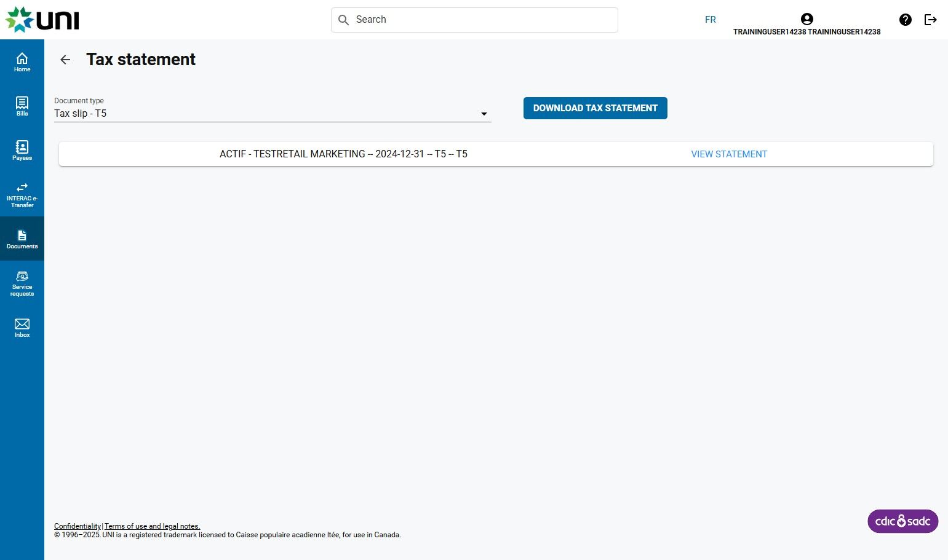
Task: Click the UNI logo
Action: 42,20
